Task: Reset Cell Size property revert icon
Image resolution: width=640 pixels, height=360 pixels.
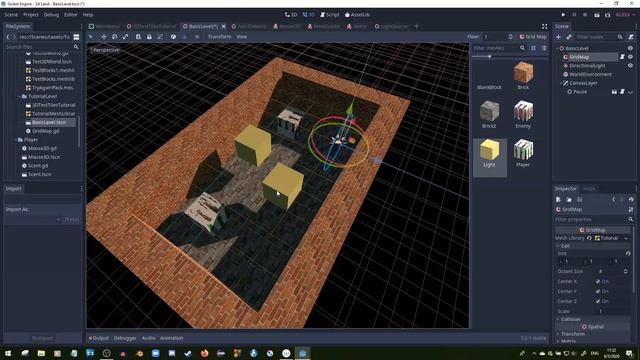Action: [x=628, y=253]
